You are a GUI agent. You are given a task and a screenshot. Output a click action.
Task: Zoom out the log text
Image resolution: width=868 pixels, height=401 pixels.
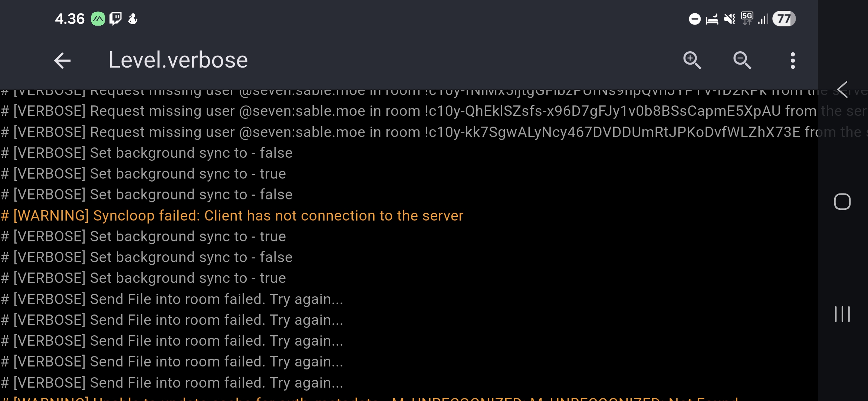point(742,61)
